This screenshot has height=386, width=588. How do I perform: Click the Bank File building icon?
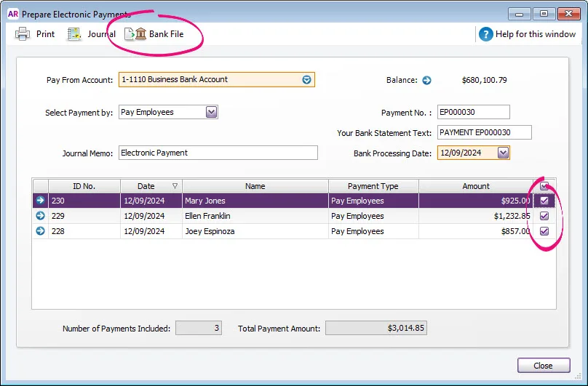tap(140, 33)
